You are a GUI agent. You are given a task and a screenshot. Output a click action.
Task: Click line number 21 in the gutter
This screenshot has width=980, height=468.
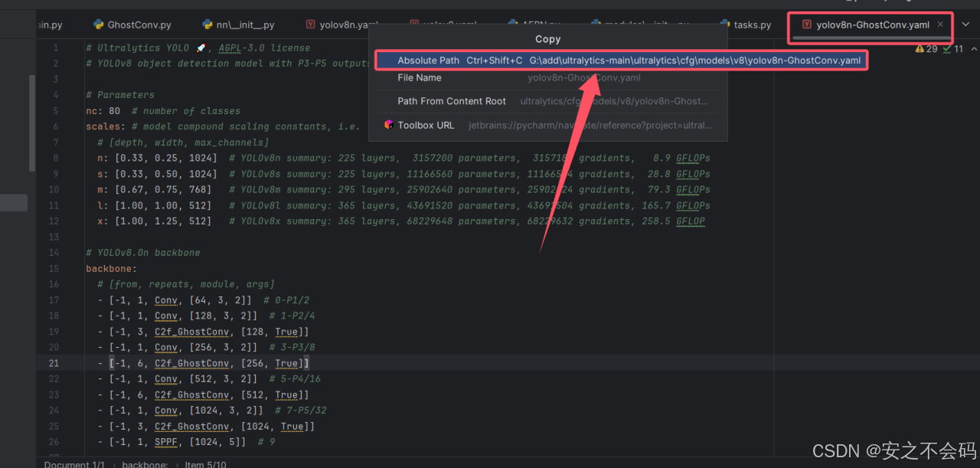coord(54,363)
